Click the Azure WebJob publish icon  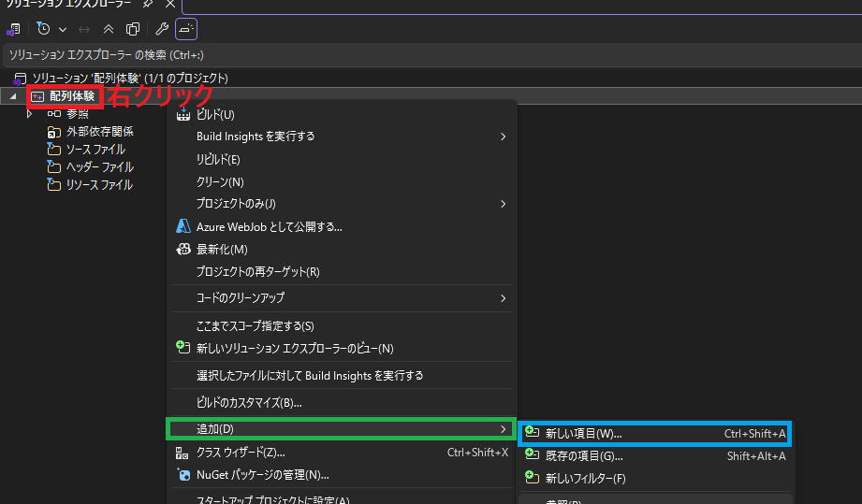click(x=183, y=226)
